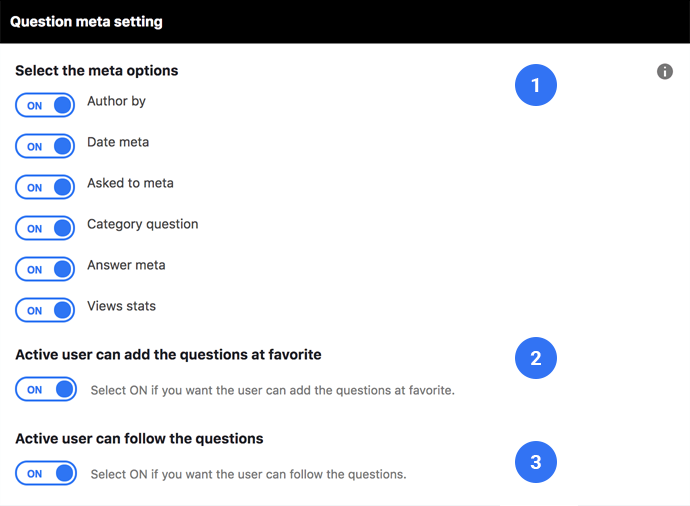Turn off the Date meta switch
Viewport: 690px width, 506px height.
[45, 146]
